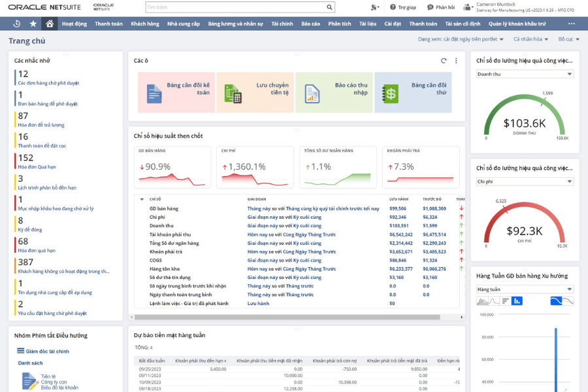Enable the outline smooth curve toggle
The width and height of the screenshot is (588, 392).
[568, 301]
